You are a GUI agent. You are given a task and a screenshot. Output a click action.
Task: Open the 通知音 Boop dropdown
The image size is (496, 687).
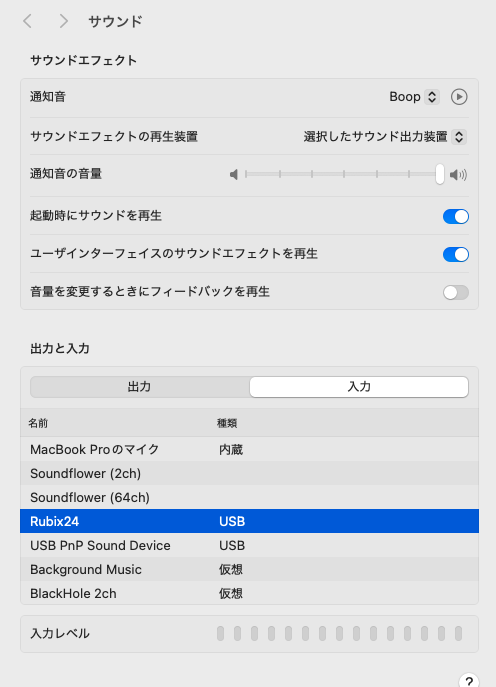(414, 97)
